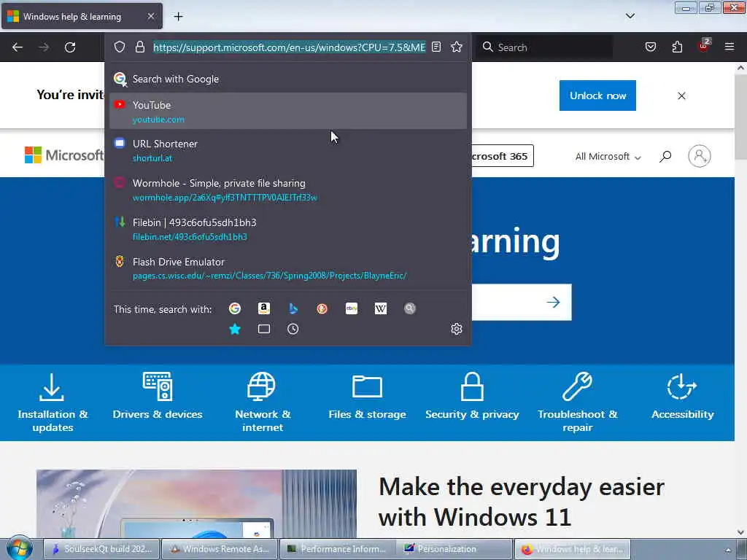Open Accessibility category
The width and height of the screenshot is (747, 560).
click(x=682, y=396)
